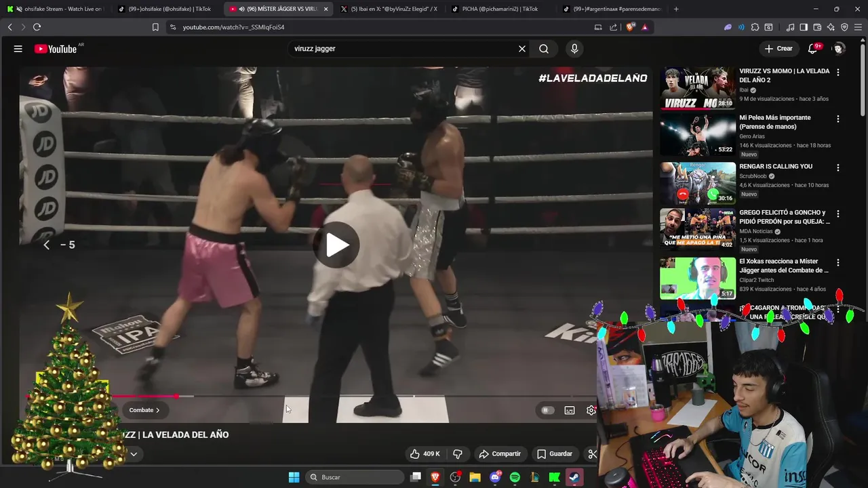Open the Brave main menu
Image resolution: width=868 pixels, height=488 pixels.
coord(858,27)
